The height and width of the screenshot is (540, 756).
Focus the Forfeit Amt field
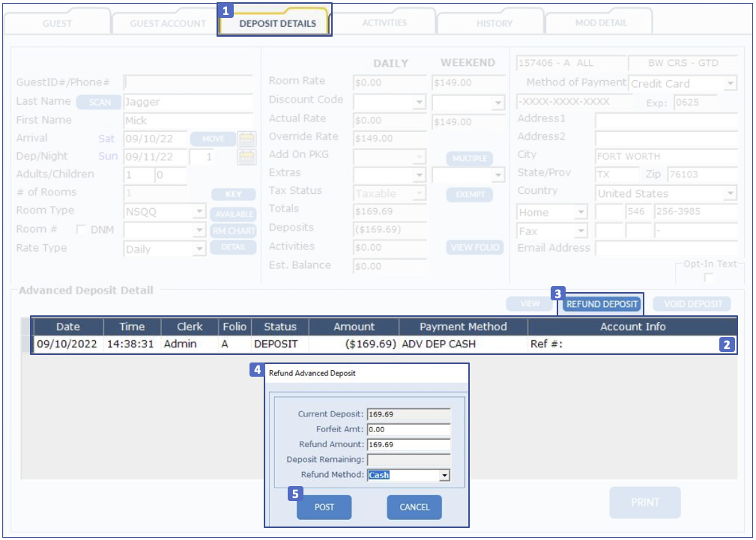pos(408,429)
